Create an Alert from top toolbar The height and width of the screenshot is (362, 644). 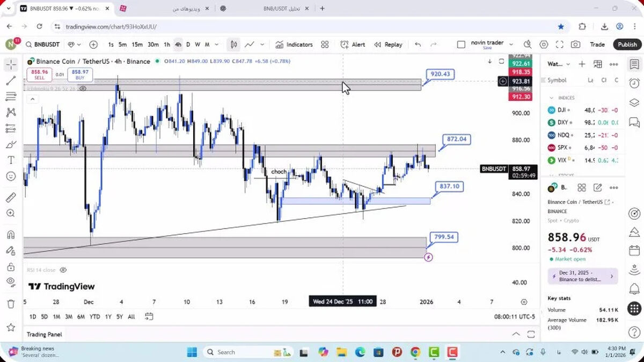click(x=353, y=45)
